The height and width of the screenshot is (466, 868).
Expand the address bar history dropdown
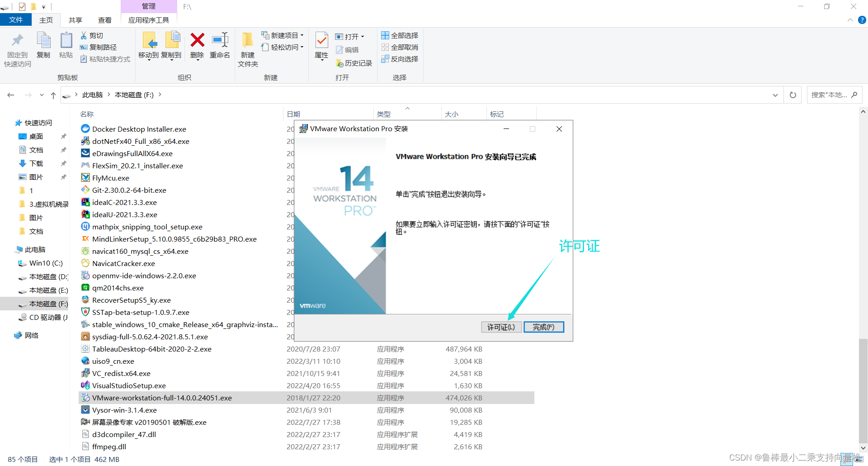coord(775,95)
